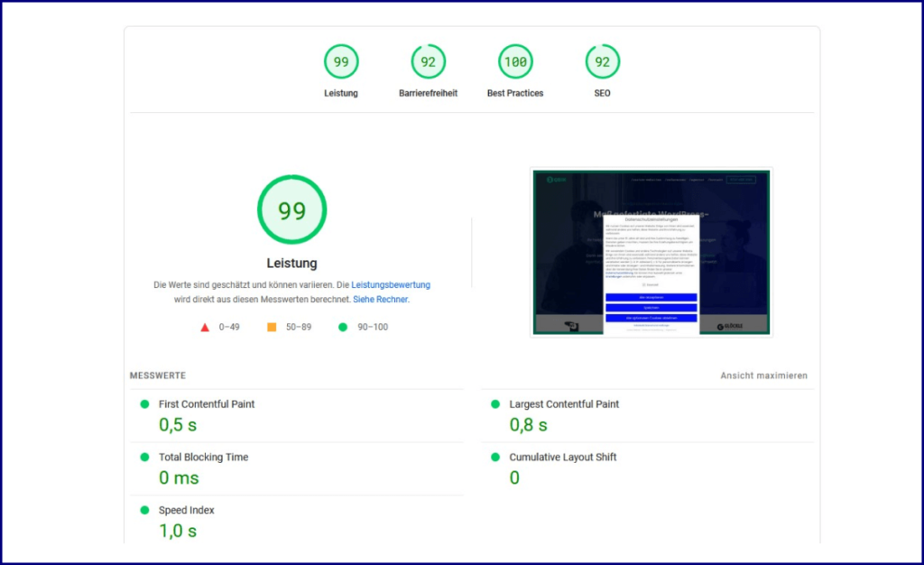
Task: Switch to the Barrierefreiheit section label
Action: [428, 92]
